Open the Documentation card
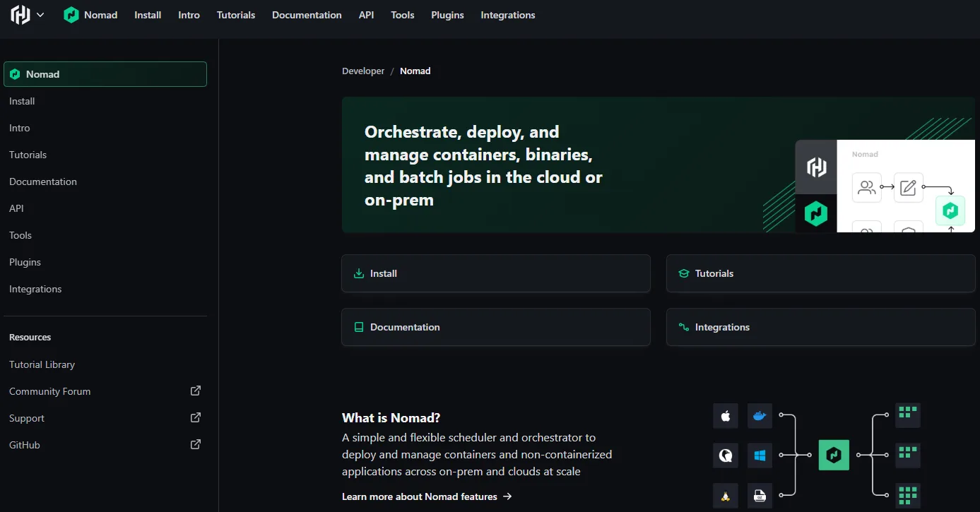 pos(496,327)
